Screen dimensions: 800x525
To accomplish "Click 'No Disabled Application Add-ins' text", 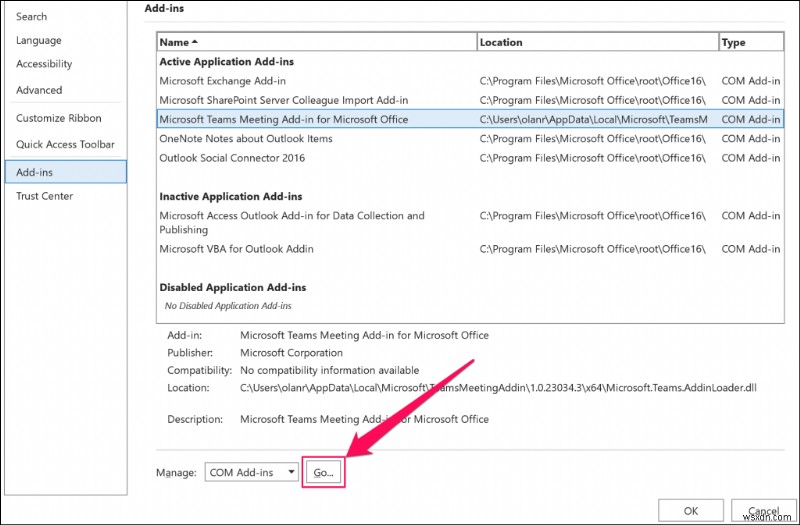I will tap(228, 306).
